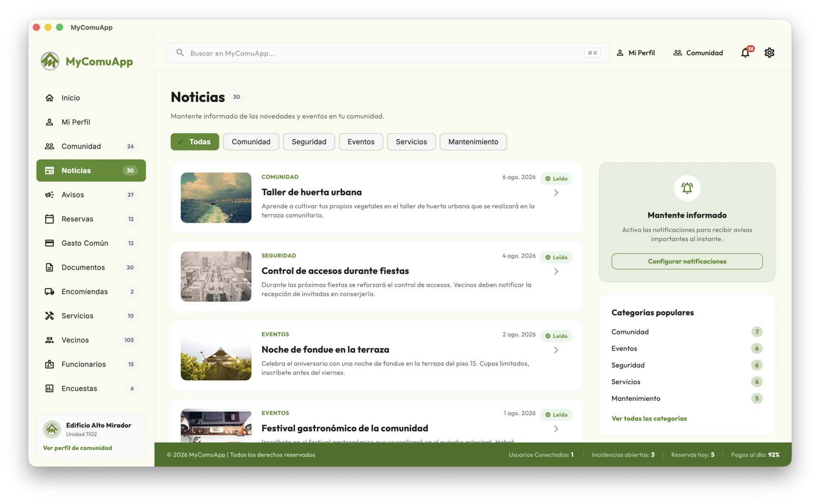Filter news by Seguridad chip
The image size is (820, 504).
pyautogui.click(x=309, y=142)
